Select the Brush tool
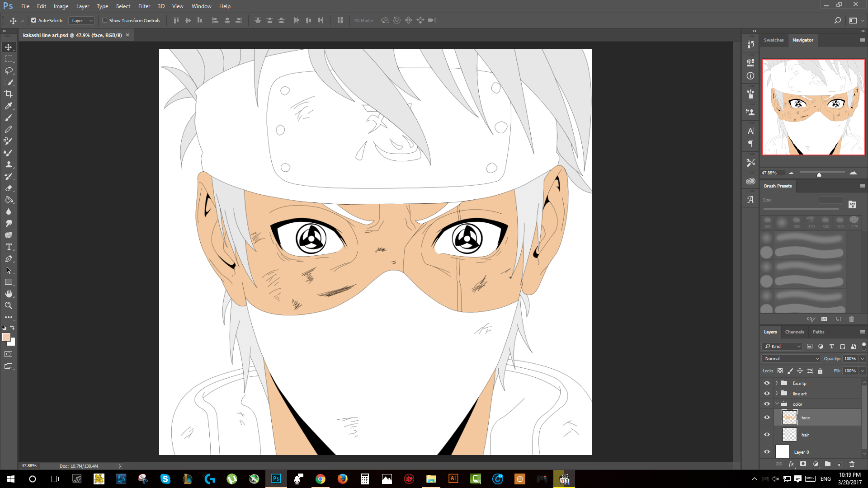Screen dimensions: 868x488 9,117
